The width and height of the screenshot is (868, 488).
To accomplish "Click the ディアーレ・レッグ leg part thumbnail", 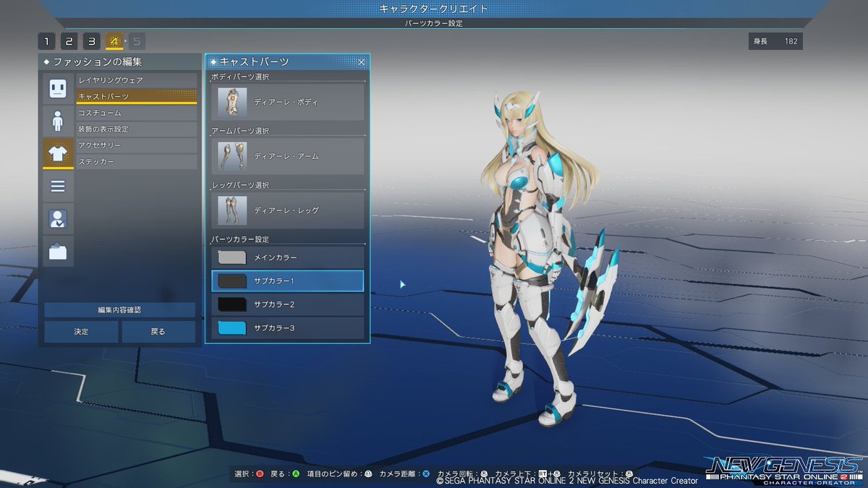I will point(232,210).
